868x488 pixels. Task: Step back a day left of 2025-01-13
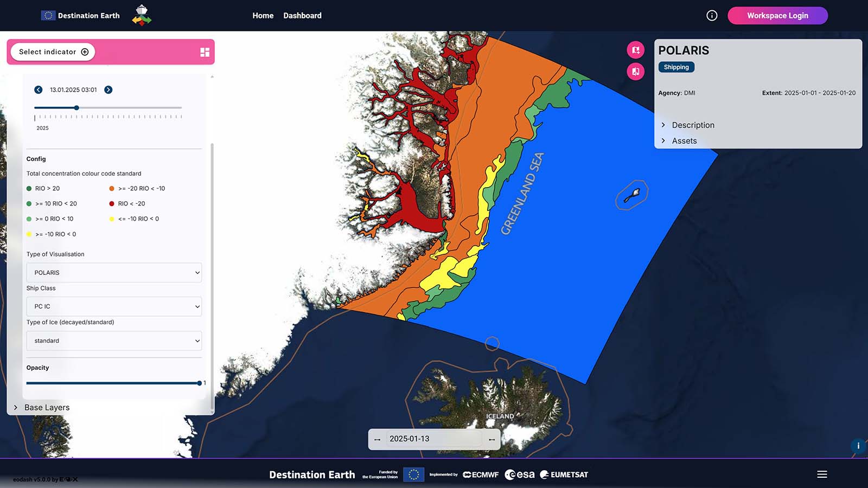[378, 439]
